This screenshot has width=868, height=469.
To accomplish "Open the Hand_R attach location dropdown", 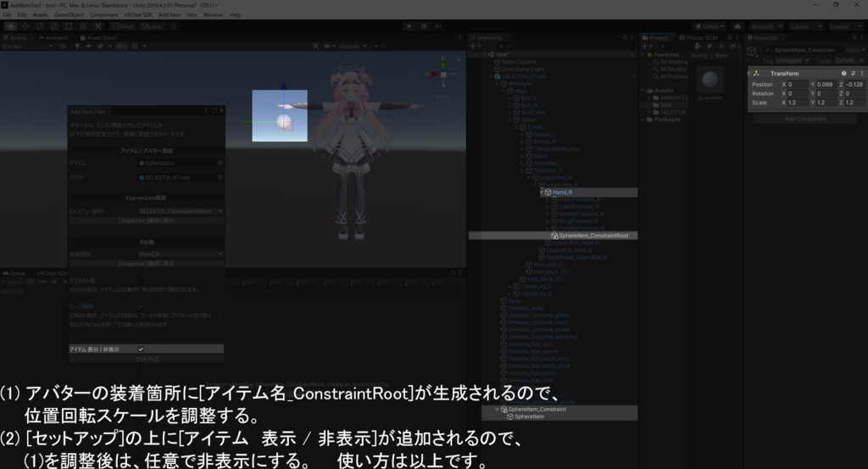I will coord(181,254).
